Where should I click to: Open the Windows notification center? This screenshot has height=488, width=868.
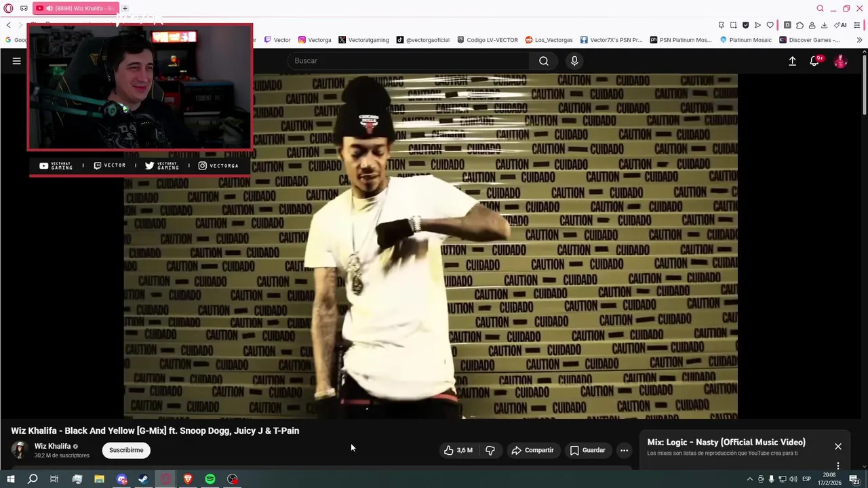pyautogui.click(x=854, y=479)
